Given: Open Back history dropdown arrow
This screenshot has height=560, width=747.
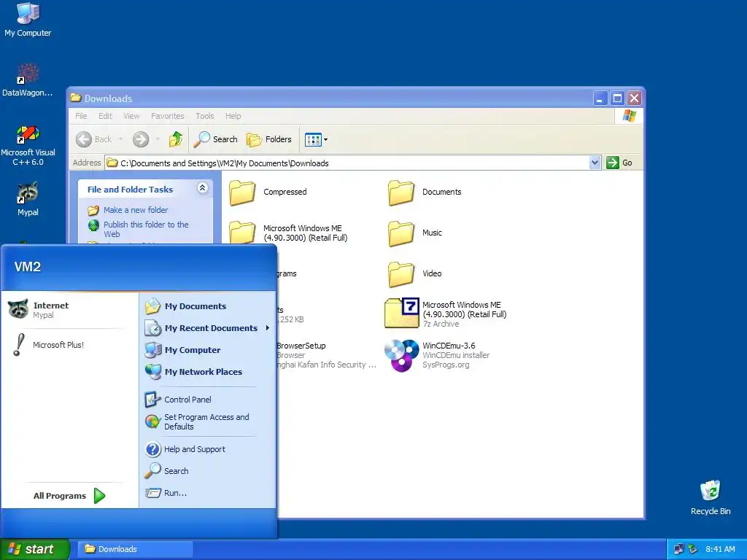Looking at the screenshot, I should [120, 139].
